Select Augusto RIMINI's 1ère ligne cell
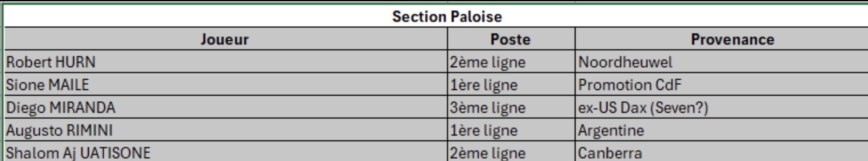 point(511,129)
